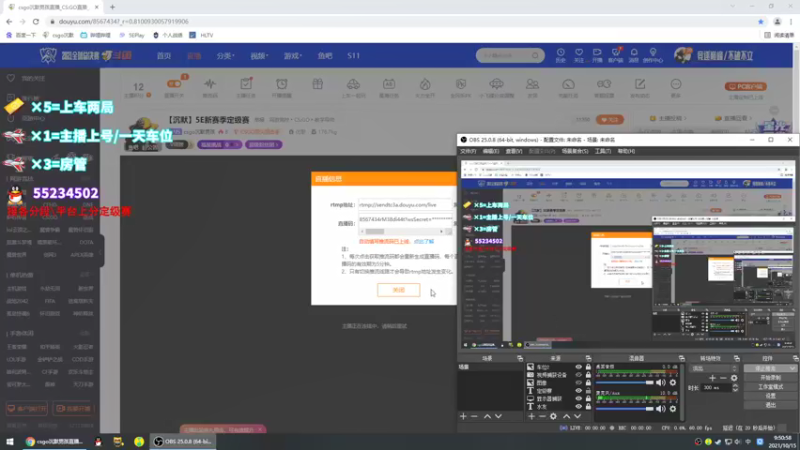Open the more options ellipsis in dashboard toolbar
The image size is (800, 450).
pyautogui.click(x=676, y=84)
